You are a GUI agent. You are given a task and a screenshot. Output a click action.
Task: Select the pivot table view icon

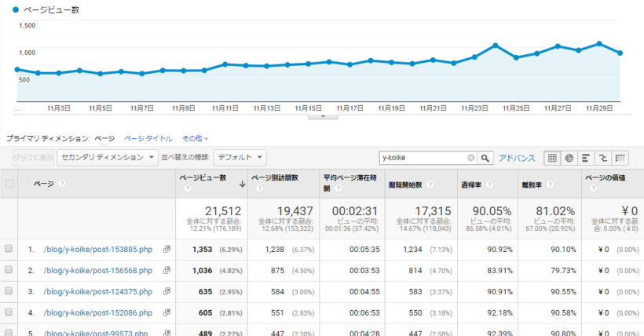pyautogui.click(x=620, y=158)
